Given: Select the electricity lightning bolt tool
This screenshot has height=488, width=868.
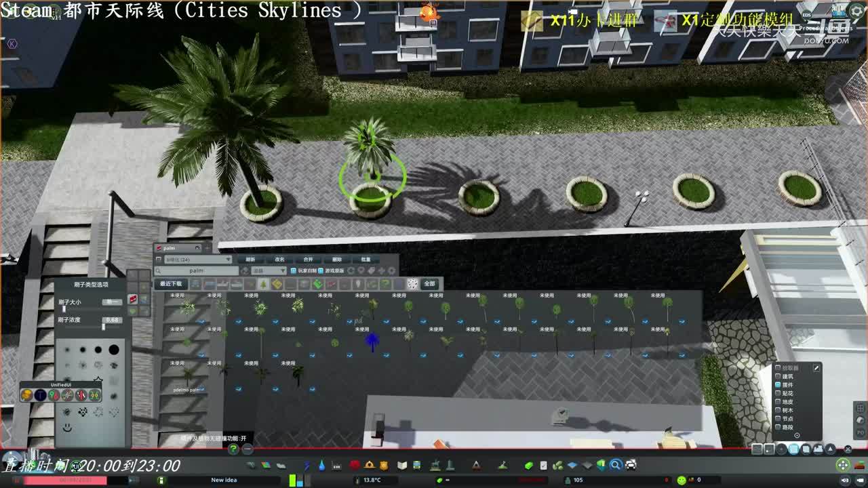Looking at the screenshot, I should click(307, 465).
